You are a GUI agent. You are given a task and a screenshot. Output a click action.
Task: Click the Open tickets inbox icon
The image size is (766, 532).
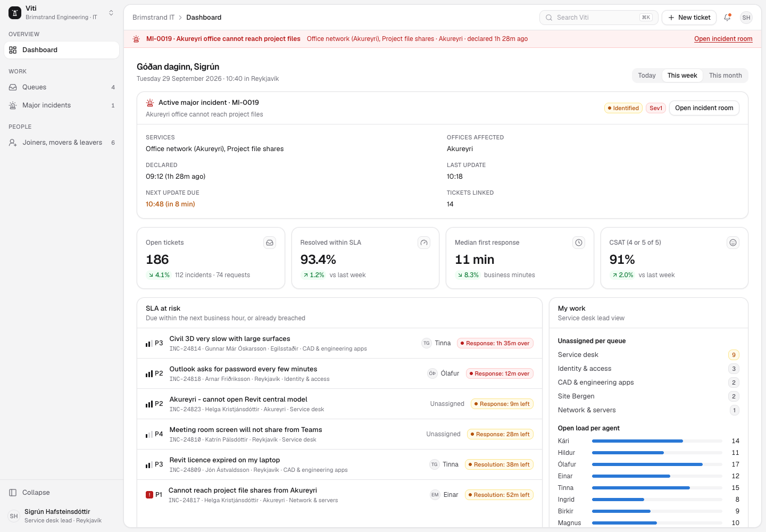pos(270,243)
